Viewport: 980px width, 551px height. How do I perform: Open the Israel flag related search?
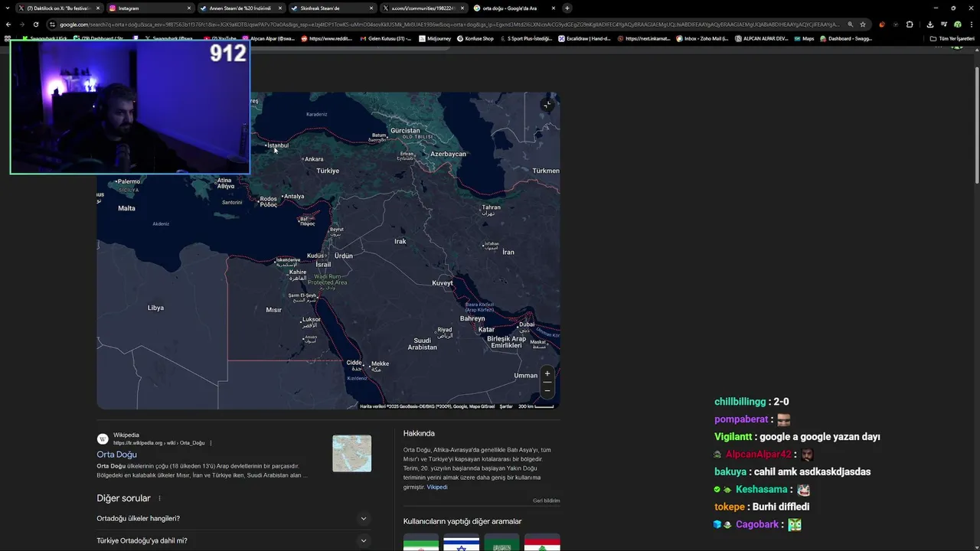coord(462,542)
